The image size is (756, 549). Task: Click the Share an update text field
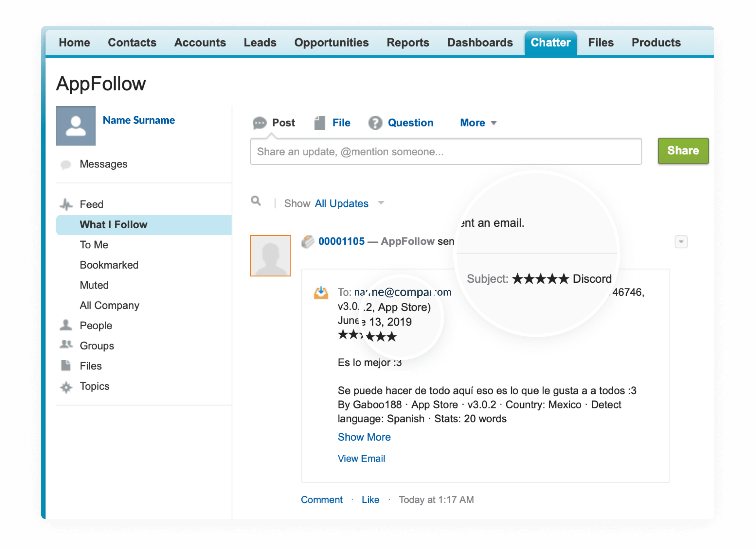tap(446, 151)
